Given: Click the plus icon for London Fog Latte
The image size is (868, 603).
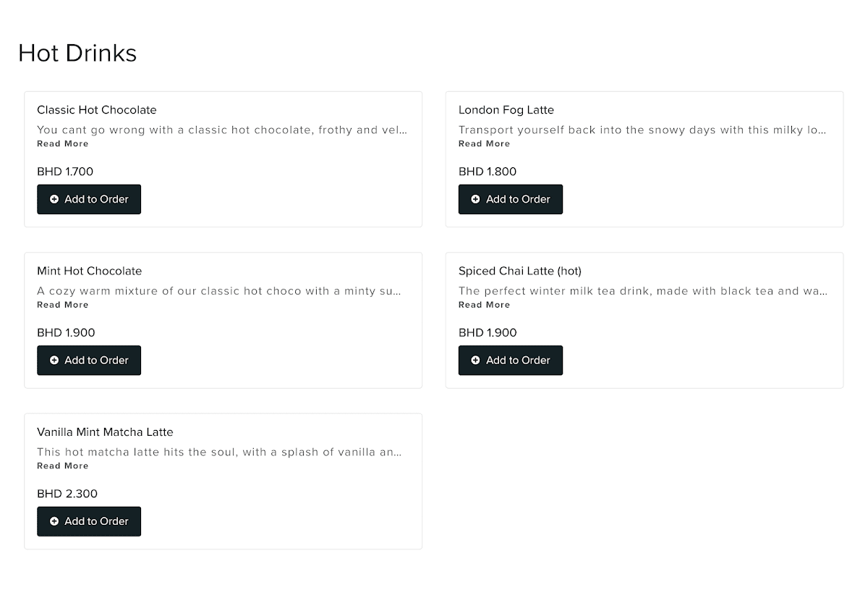Looking at the screenshot, I should coord(475,199).
